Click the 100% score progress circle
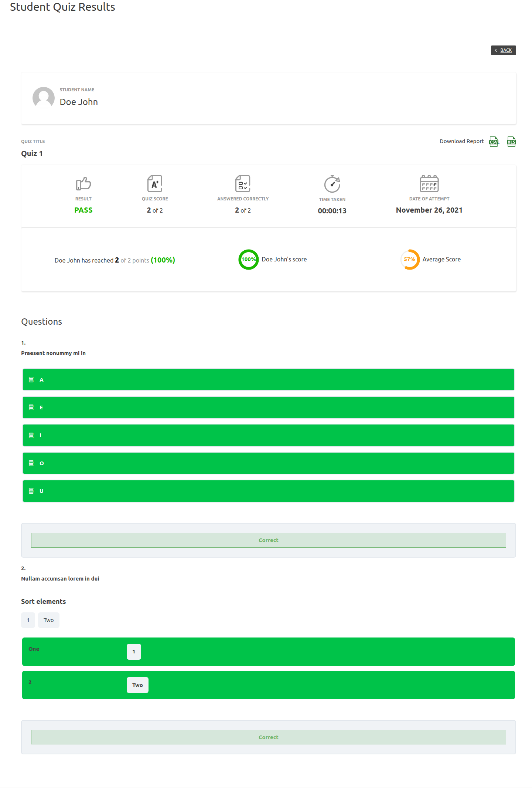Image resolution: width=532 pixels, height=788 pixels. [x=248, y=260]
